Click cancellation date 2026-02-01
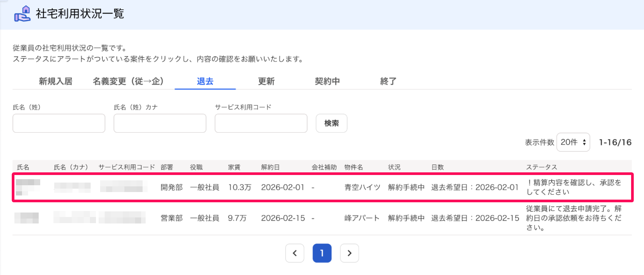This screenshot has width=644, height=275. click(283, 187)
